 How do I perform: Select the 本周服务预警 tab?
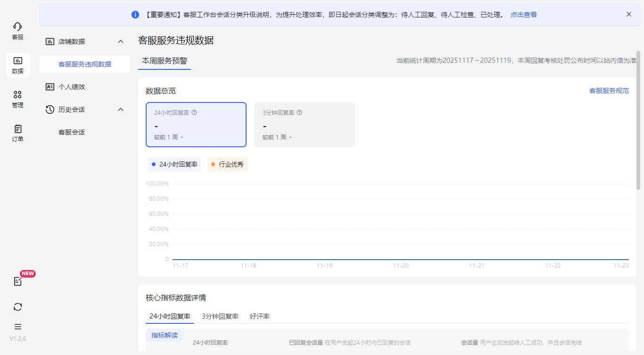click(x=165, y=61)
